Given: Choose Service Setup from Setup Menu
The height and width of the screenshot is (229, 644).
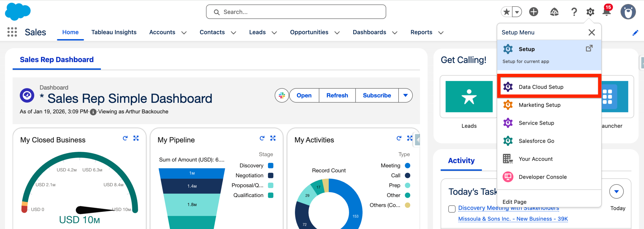Looking at the screenshot, I should (x=549, y=123).
